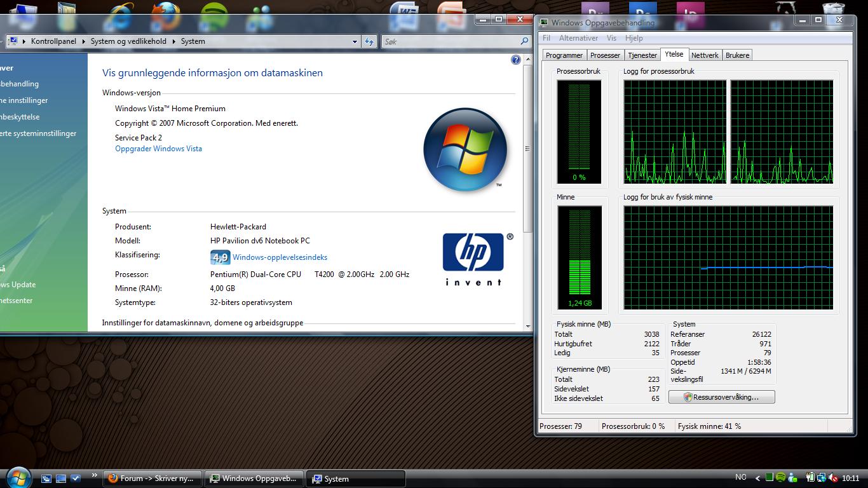Image resolution: width=868 pixels, height=488 pixels.
Task: Click the 4,9 rating badge
Action: point(220,257)
